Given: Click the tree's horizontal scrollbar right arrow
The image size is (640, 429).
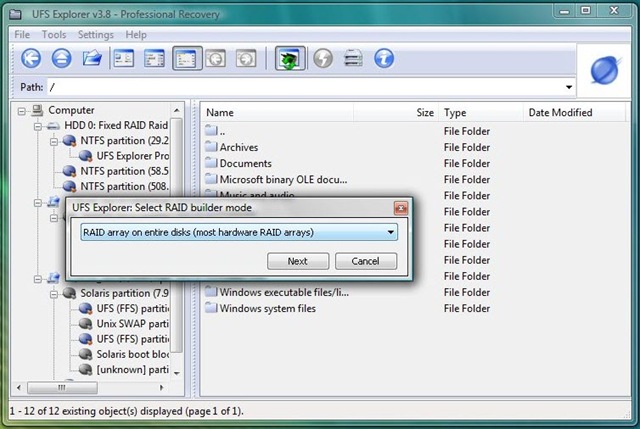Looking at the screenshot, I should point(162,387).
